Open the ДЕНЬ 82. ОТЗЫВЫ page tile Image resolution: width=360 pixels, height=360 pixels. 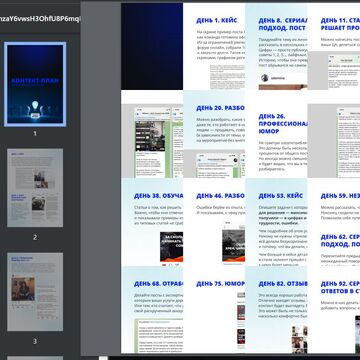[276, 310]
